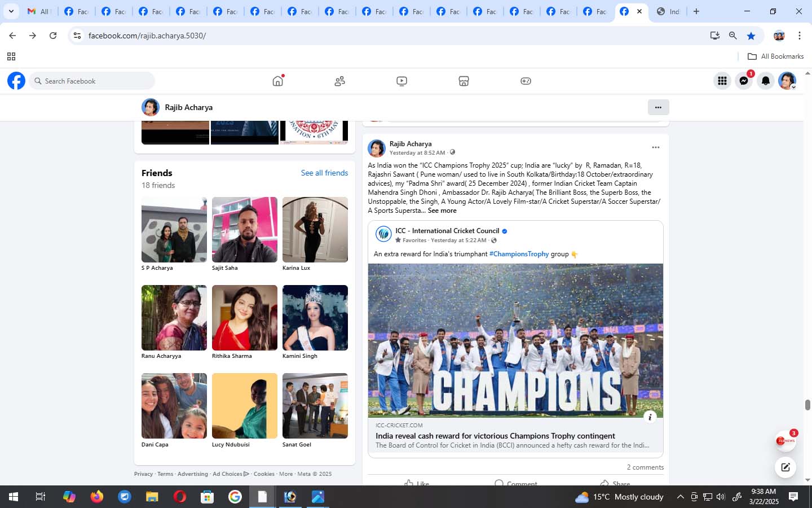Click the address bar URL

tap(147, 36)
